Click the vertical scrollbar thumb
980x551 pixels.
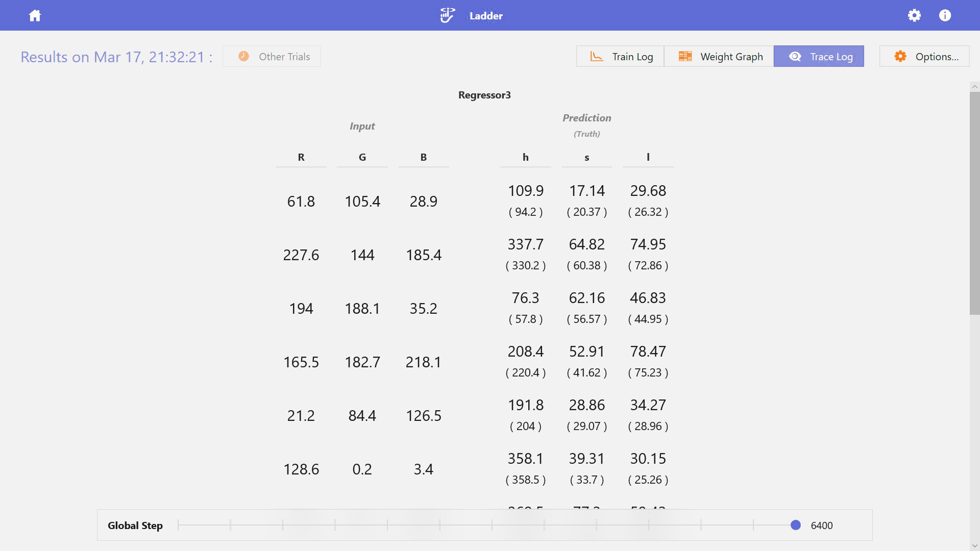[x=975, y=204]
